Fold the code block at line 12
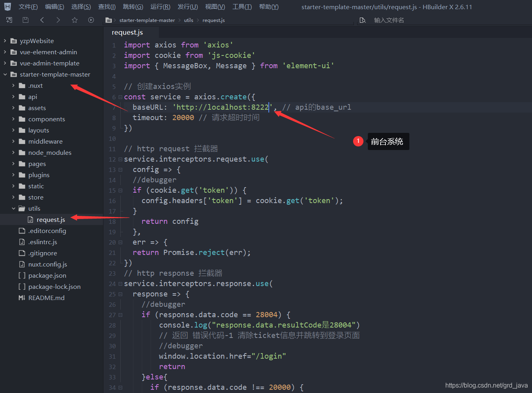The height and width of the screenshot is (393, 532). click(120, 159)
